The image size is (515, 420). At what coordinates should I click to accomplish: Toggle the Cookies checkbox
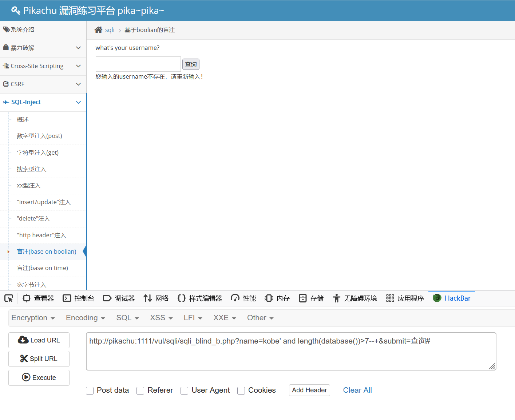pyautogui.click(x=241, y=391)
